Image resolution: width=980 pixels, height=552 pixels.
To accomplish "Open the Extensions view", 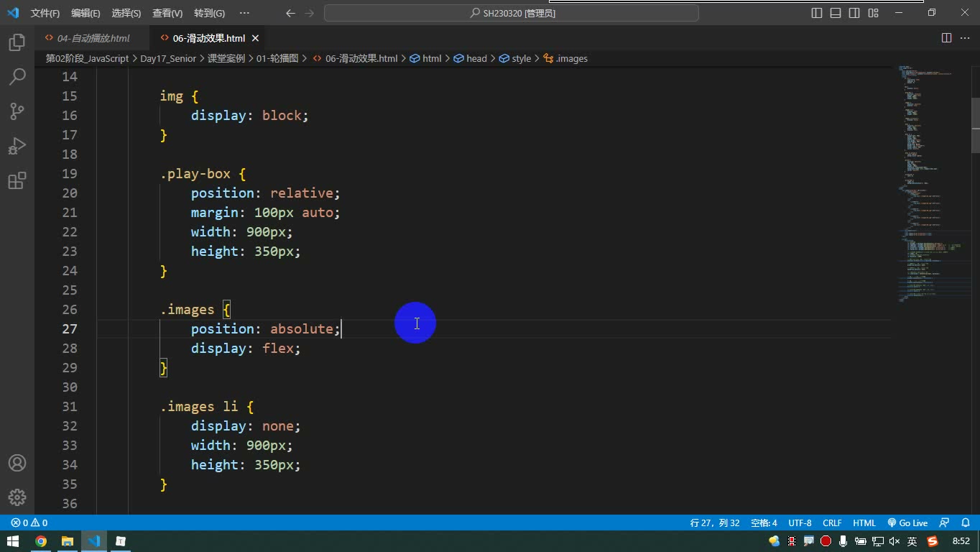I will 17,180.
